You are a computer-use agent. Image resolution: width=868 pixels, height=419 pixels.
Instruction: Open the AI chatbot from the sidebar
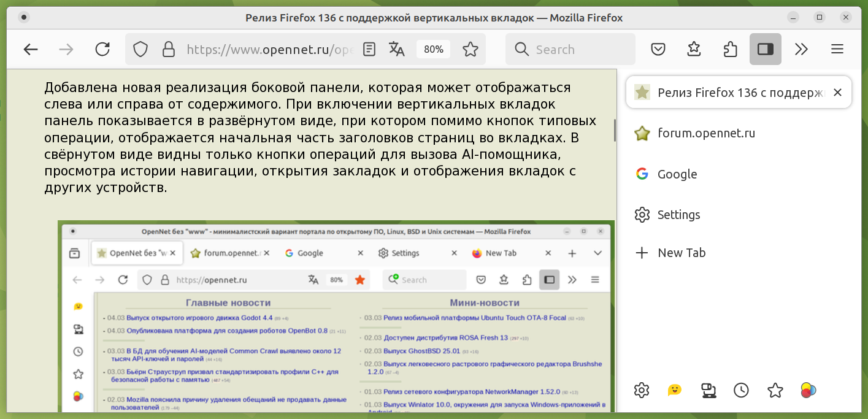click(x=675, y=390)
